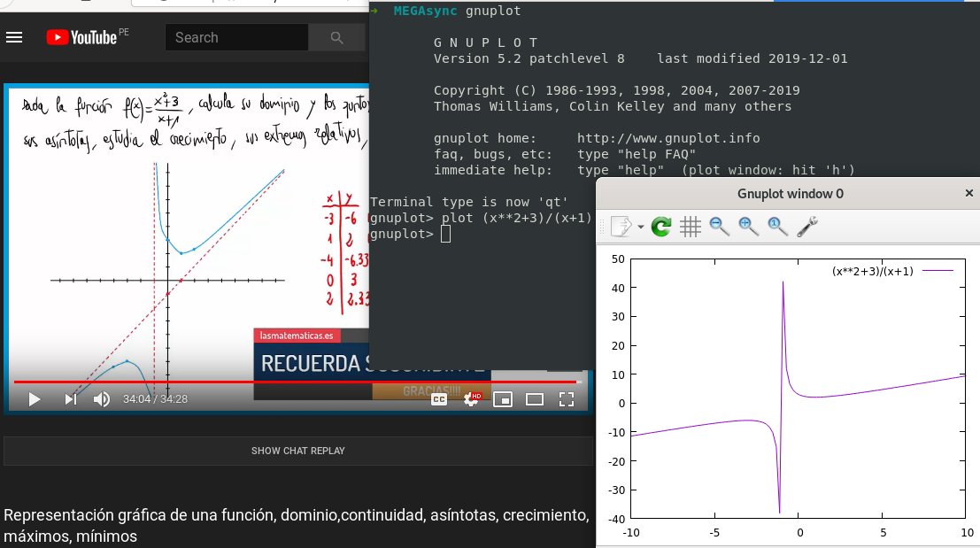Close the Gnuplot window 0
The image size is (980, 548).
click(968, 193)
